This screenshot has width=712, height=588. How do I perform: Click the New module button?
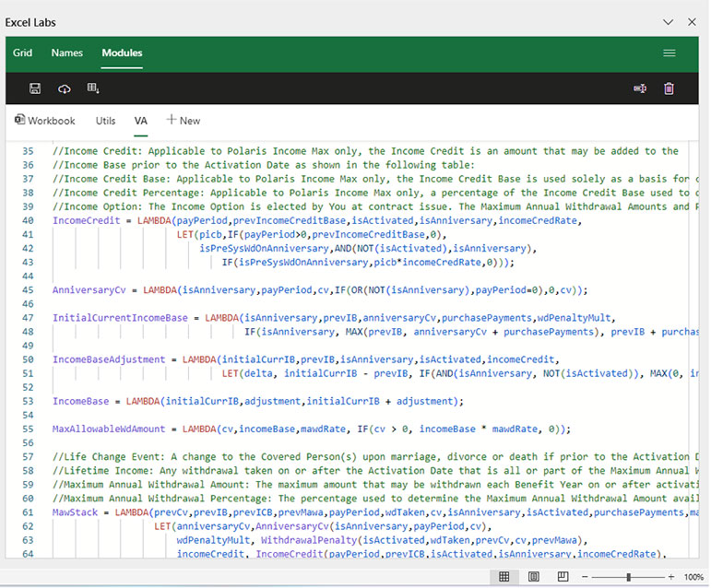pos(183,121)
